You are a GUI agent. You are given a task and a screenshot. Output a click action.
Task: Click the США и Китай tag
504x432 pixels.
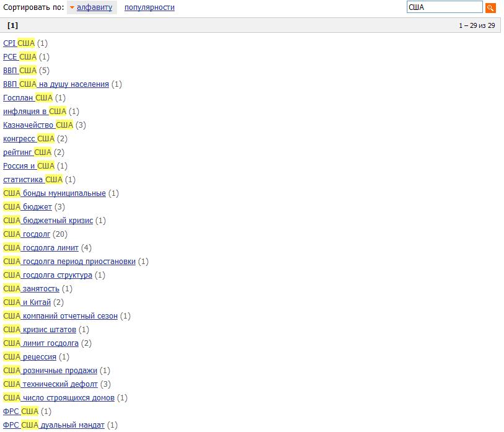coord(27,302)
